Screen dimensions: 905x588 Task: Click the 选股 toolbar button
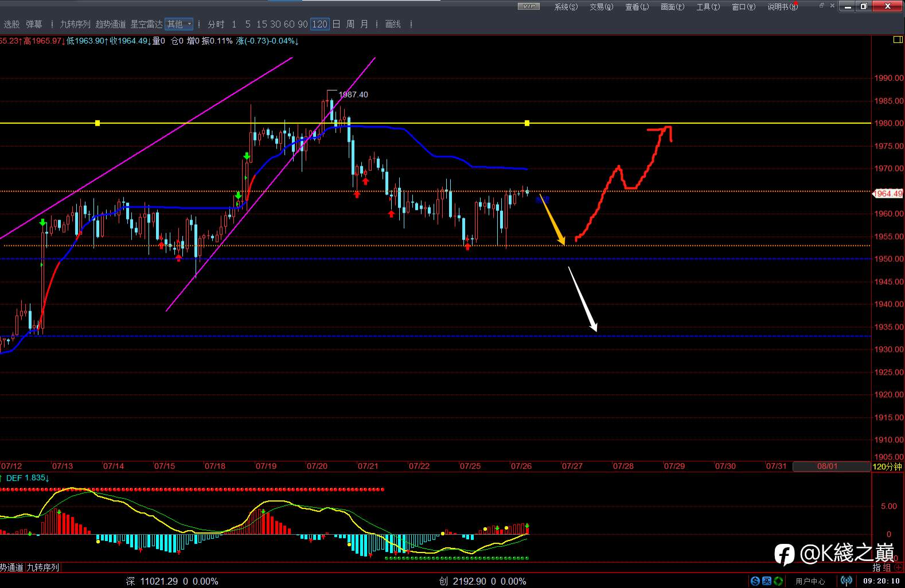(x=11, y=24)
